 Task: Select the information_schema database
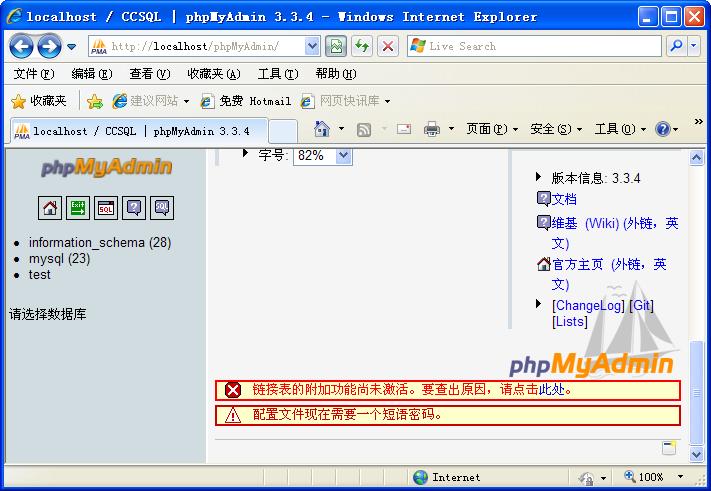pos(99,242)
